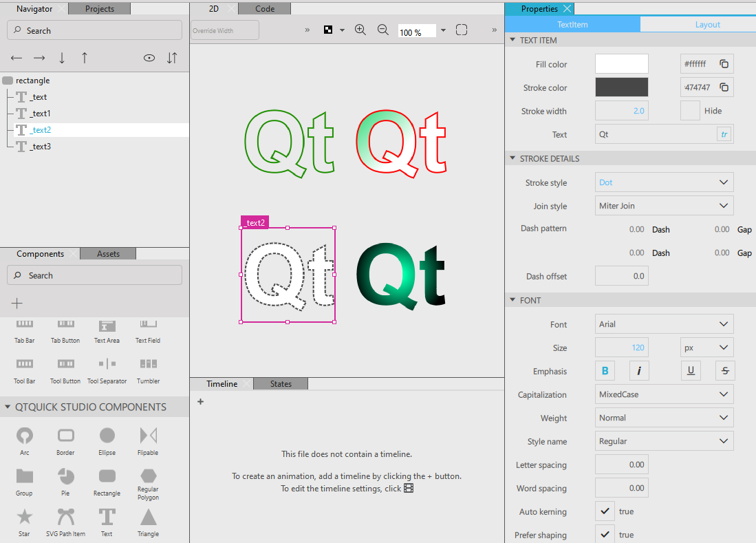Click the tr translate button
The height and width of the screenshot is (543, 756).
(724, 134)
